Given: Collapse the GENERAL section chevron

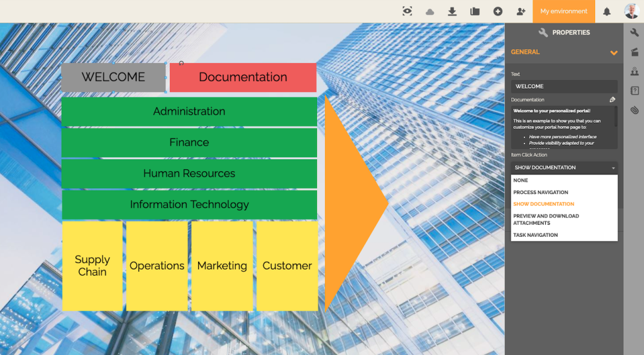Looking at the screenshot, I should (x=614, y=53).
